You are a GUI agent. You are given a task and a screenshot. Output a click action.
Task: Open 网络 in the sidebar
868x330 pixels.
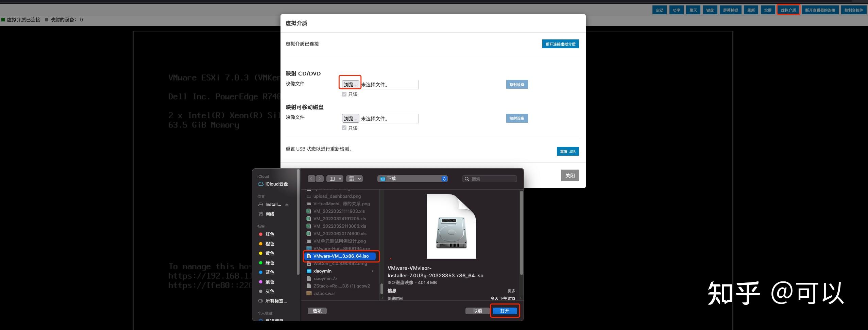click(267, 214)
